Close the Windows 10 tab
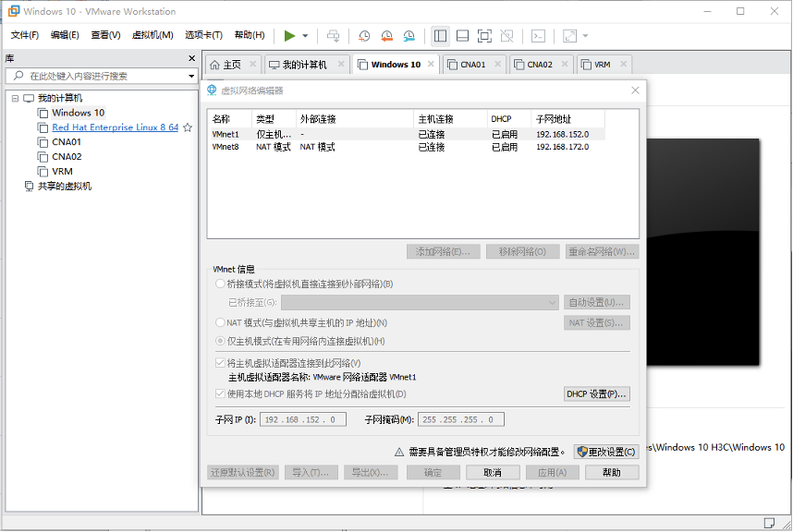Viewport: 793px width, 532px height. click(x=431, y=64)
